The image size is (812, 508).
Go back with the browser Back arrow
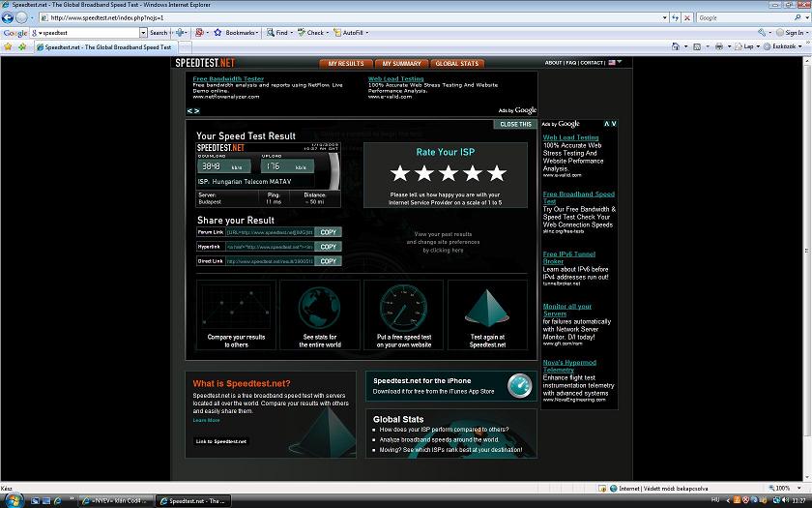(x=8, y=17)
